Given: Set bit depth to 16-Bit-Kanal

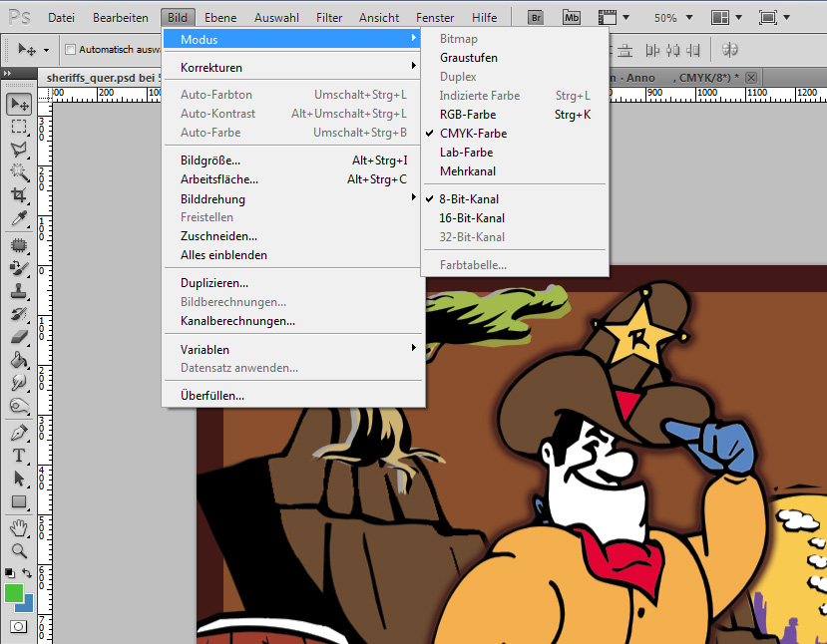Looking at the screenshot, I should point(472,218).
